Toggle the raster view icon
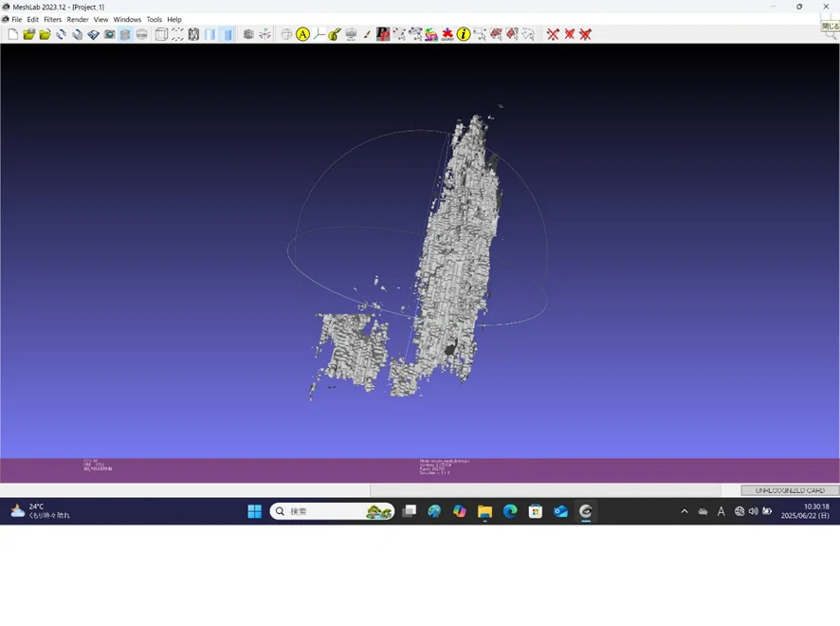 pos(141,34)
